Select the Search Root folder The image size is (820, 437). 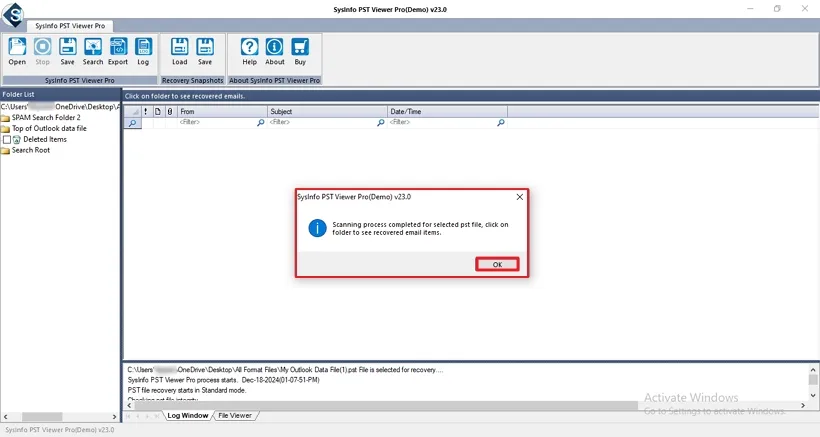tap(31, 150)
